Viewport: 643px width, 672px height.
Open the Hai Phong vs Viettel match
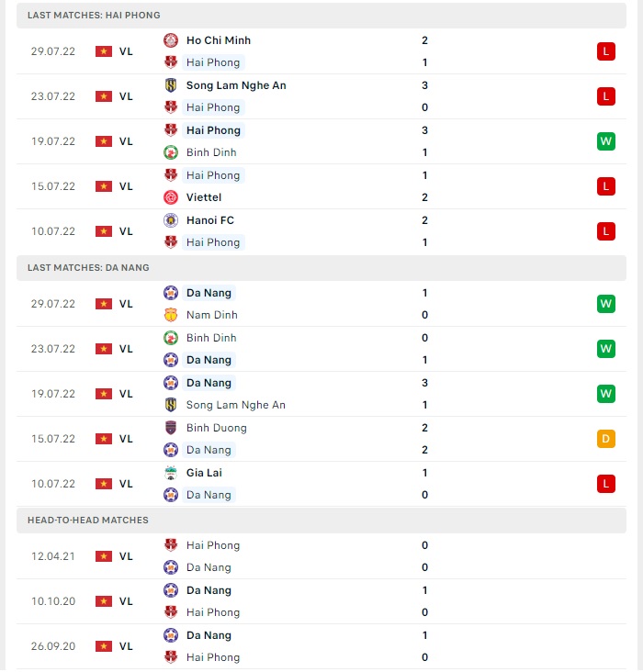pos(321,186)
